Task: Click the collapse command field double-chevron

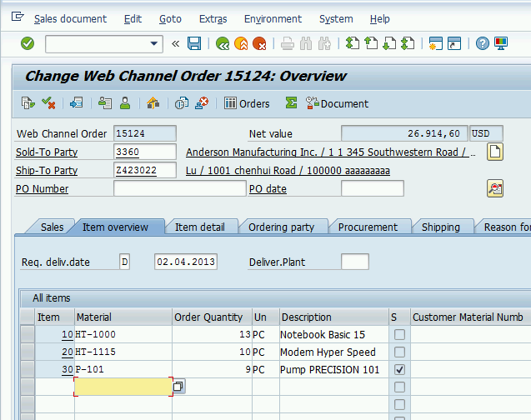Action: (x=175, y=43)
